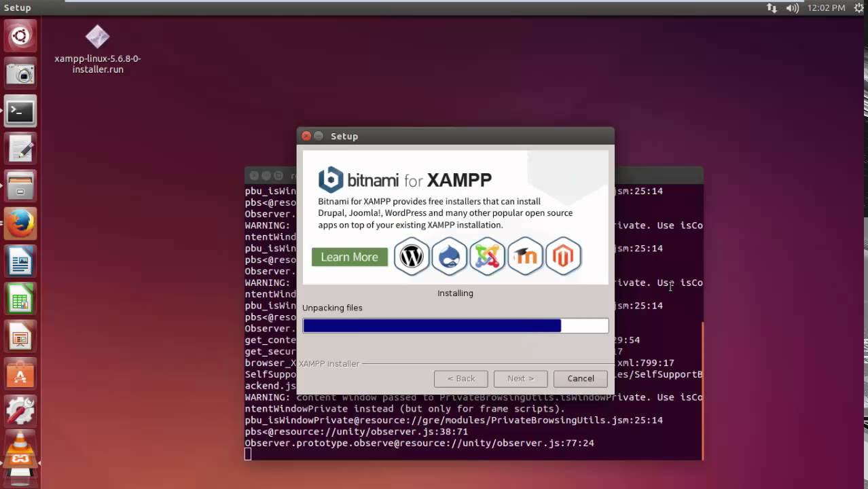Launch Firefox from the launcher
The image size is (868, 489).
[20, 223]
